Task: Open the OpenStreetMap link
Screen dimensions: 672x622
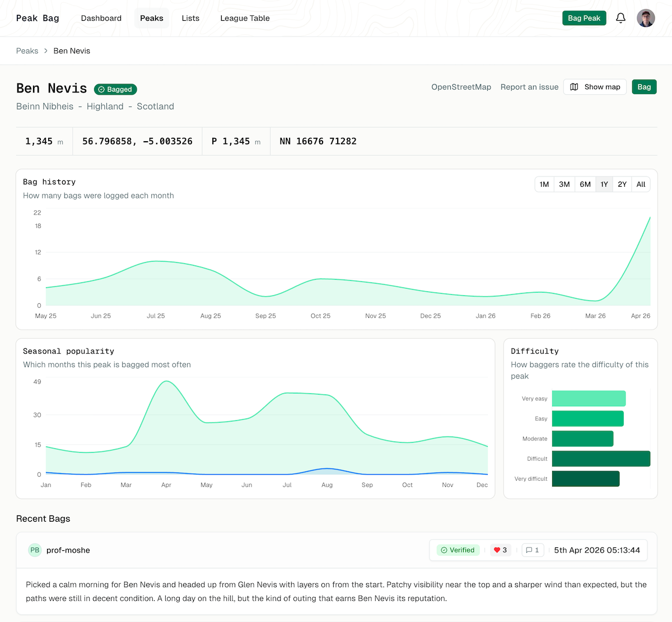Action: point(461,87)
